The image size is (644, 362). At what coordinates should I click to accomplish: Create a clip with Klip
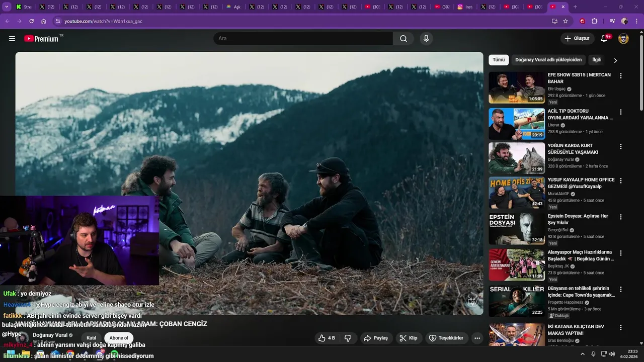[x=409, y=338]
